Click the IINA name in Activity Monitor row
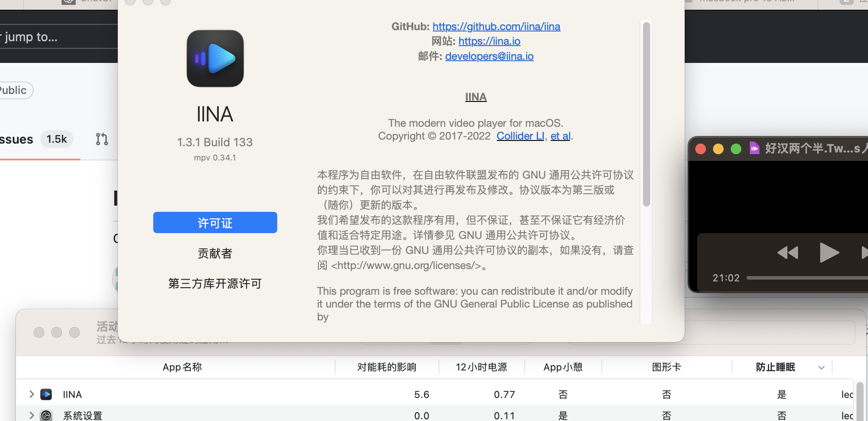This screenshot has width=868, height=421. point(72,394)
